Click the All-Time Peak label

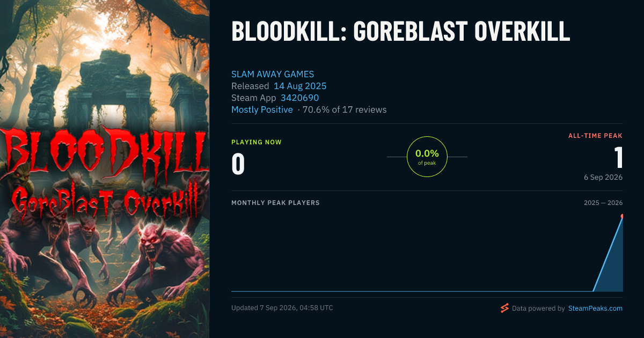(595, 136)
